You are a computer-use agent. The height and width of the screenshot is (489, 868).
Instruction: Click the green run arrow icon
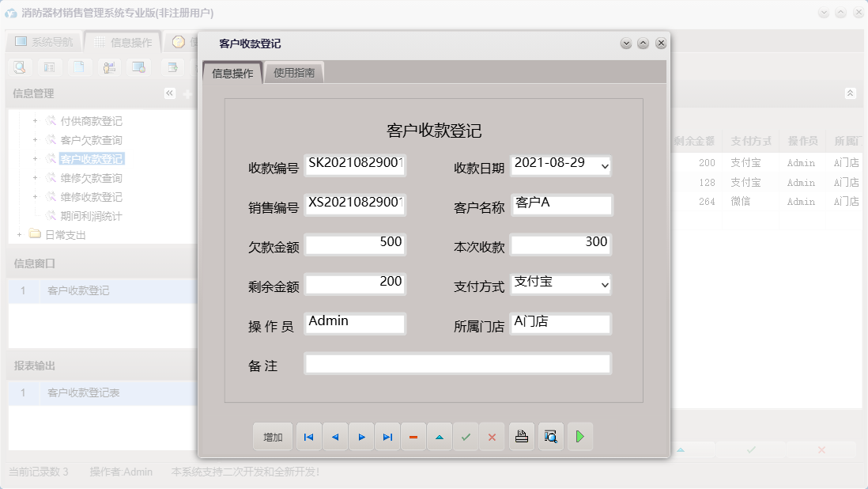point(579,436)
